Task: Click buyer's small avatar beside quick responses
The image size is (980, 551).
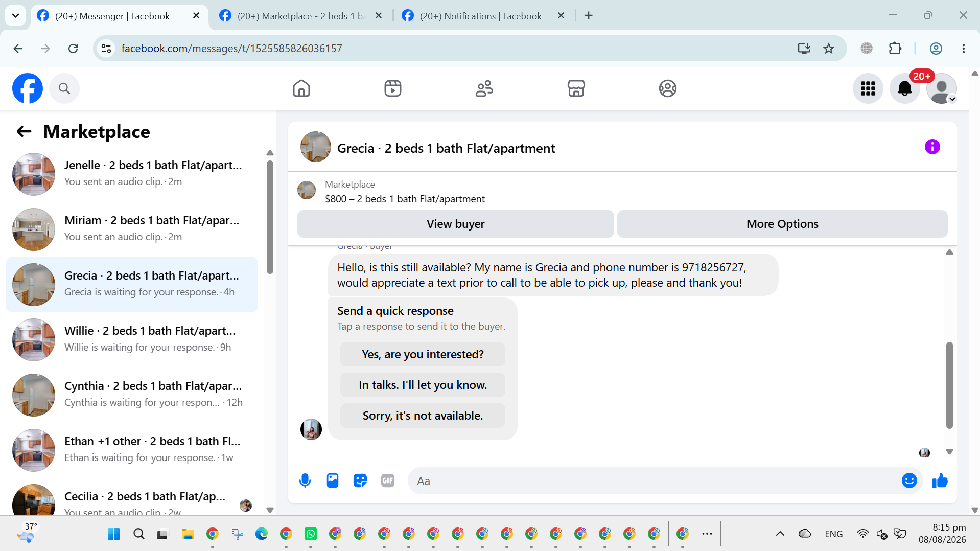Action: (x=311, y=429)
